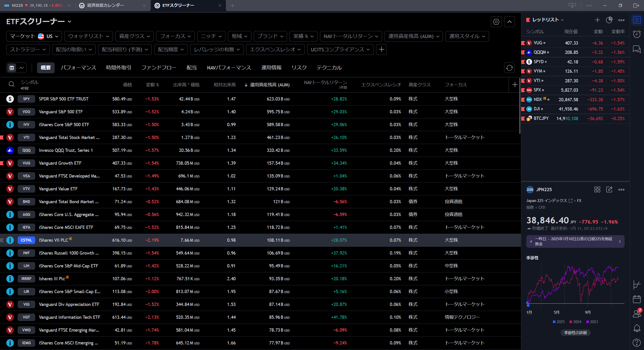Image resolution: width=644 pixels, height=350 pixels.
Task: Open the pie-chart portfolio icon above the watchlist
Action: [x=609, y=20]
